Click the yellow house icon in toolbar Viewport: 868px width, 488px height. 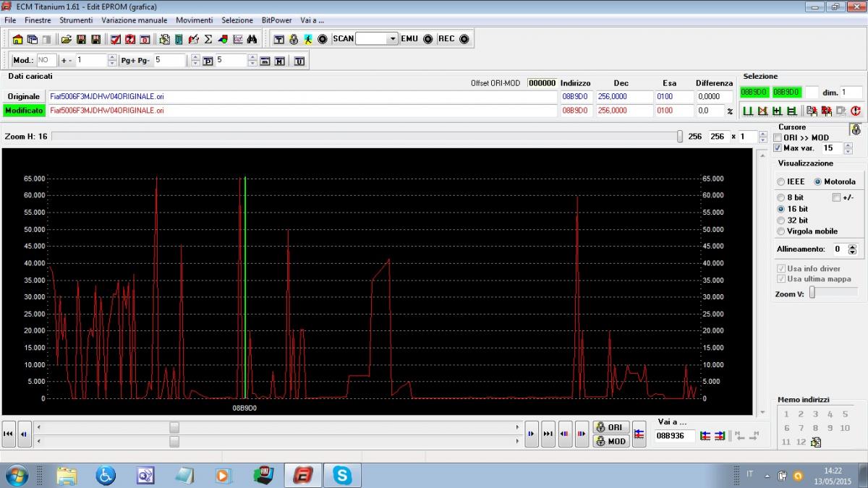pos(18,39)
